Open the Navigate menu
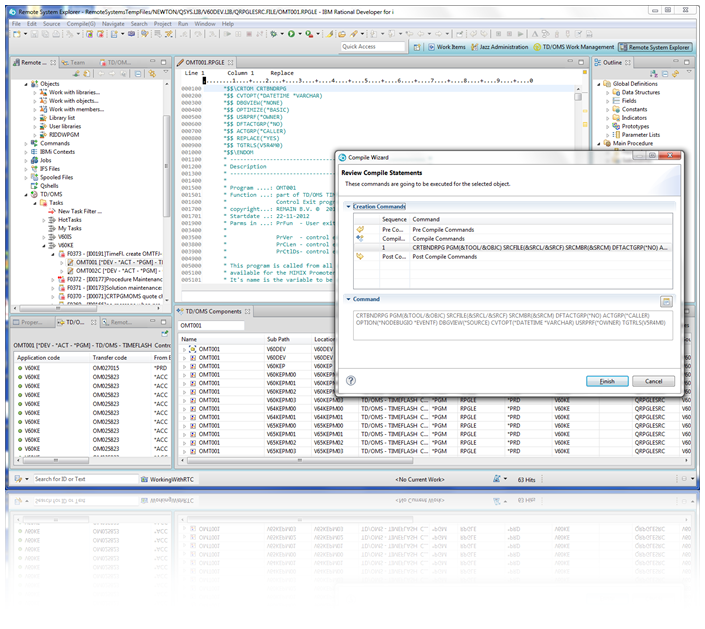This screenshot has width=705, height=629. coord(113,24)
